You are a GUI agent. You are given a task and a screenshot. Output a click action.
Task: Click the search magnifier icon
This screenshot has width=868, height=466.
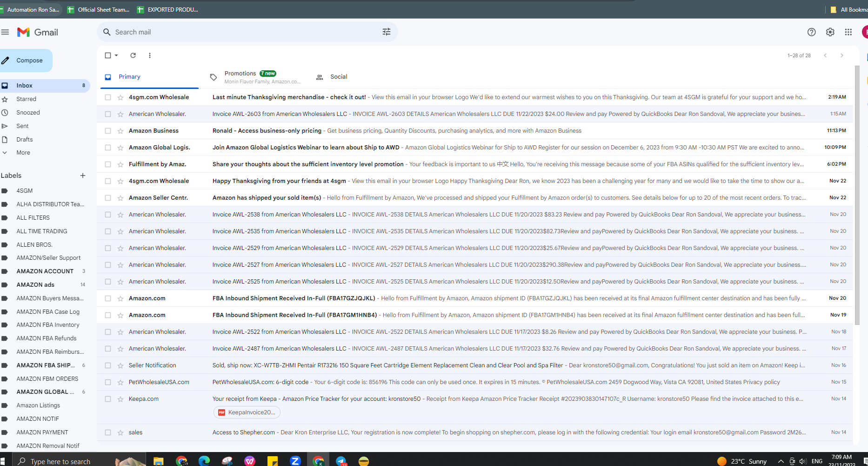click(107, 32)
